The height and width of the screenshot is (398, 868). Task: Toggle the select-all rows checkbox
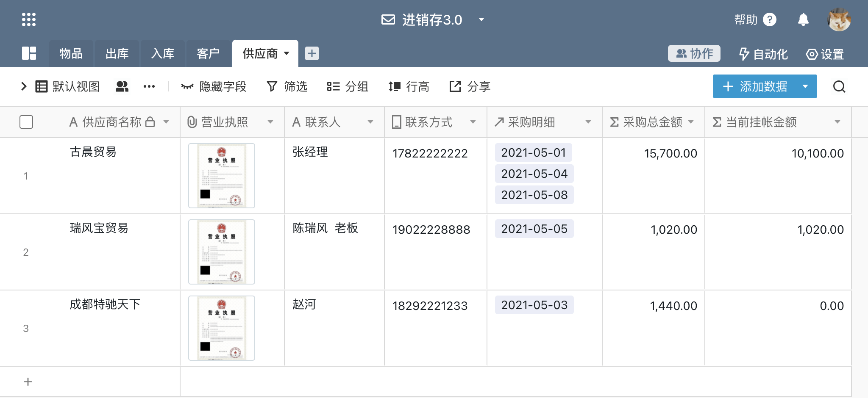(x=26, y=122)
